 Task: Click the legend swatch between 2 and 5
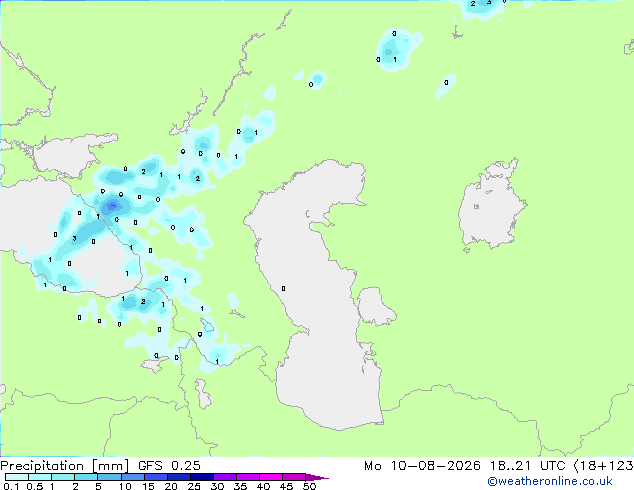pyautogui.click(x=86, y=477)
